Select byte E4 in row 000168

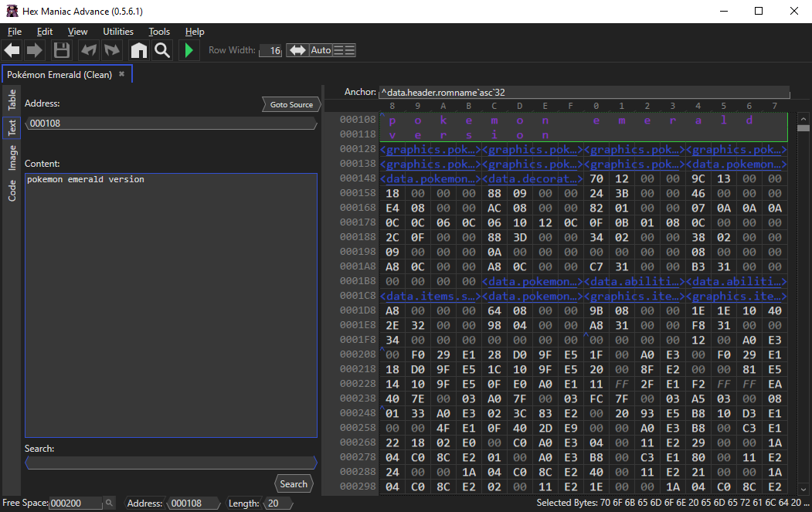coord(392,208)
